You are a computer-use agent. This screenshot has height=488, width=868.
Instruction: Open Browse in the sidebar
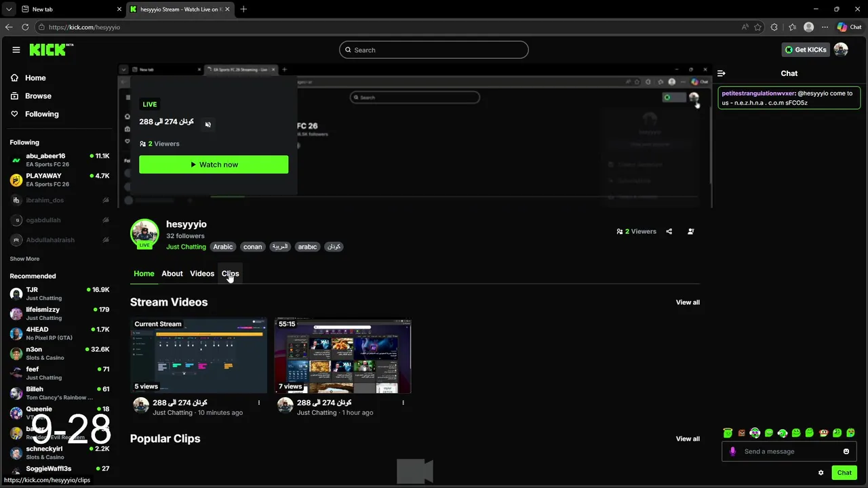31,96
